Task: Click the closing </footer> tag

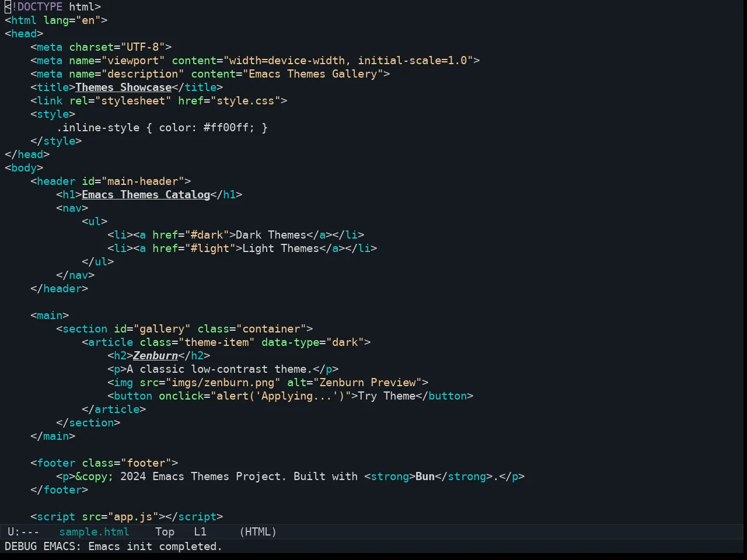Action: (x=59, y=490)
